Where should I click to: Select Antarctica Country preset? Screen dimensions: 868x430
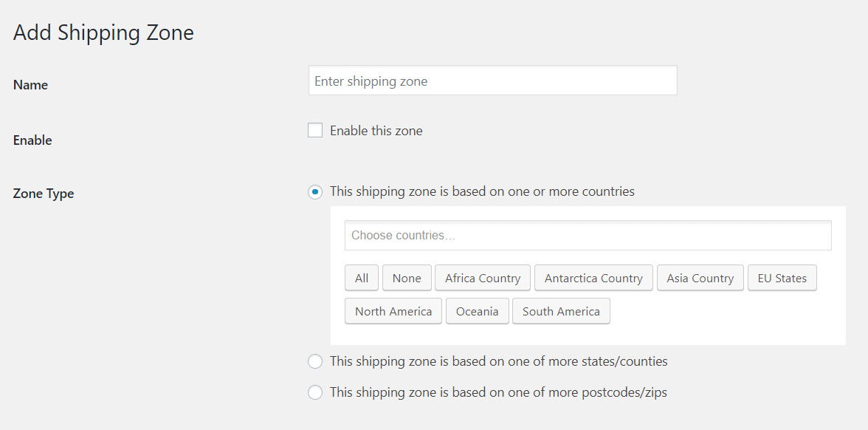(593, 278)
